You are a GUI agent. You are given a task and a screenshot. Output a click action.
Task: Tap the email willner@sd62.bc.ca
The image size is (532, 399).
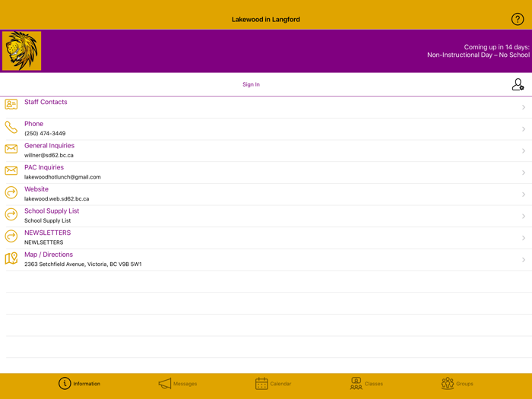(x=49, y=155)
